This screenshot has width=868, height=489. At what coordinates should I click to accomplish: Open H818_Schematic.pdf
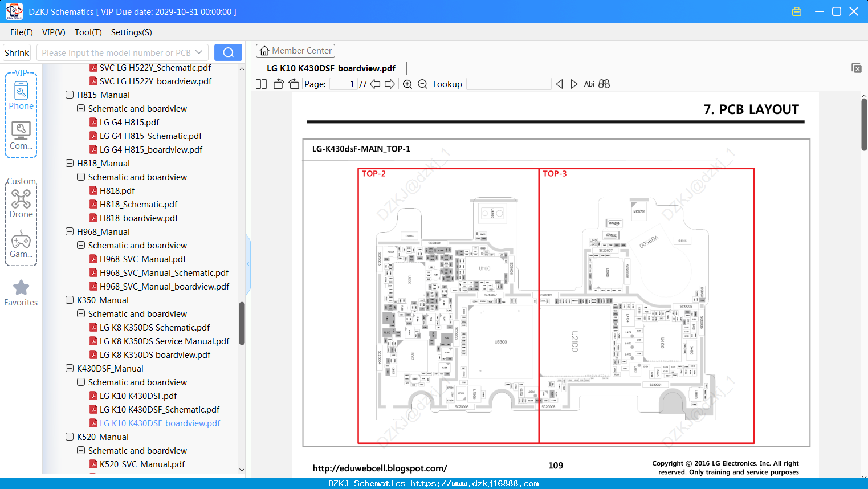click(x=138, y=204)
